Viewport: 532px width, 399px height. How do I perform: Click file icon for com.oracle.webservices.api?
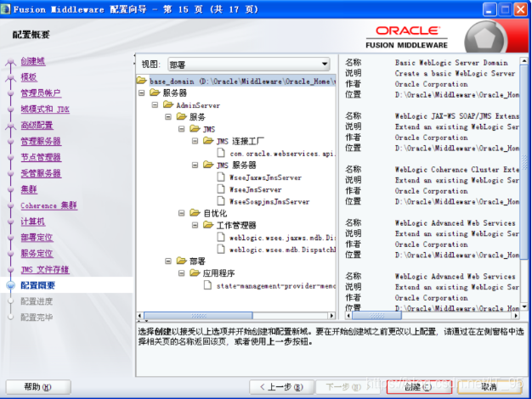(x=221, y=153)
